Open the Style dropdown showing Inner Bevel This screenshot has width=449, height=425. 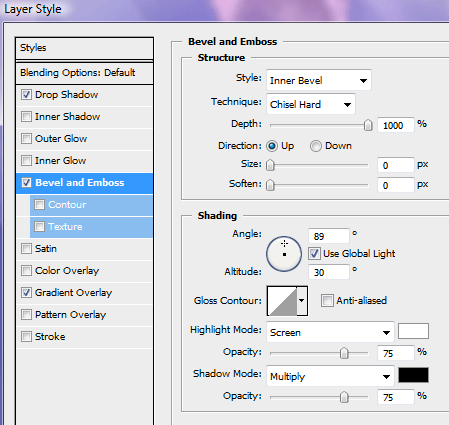click(x=319, y=80)
